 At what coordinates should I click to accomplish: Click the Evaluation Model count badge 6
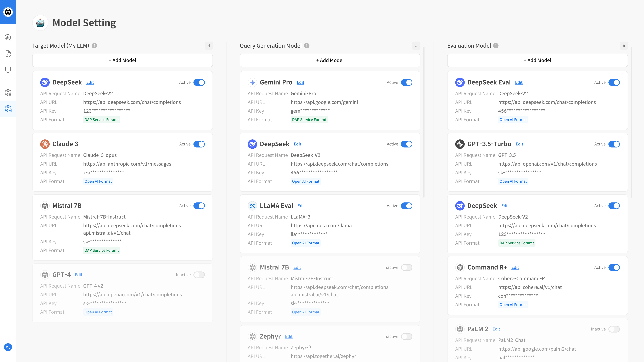pyautogui.click(x=624, y=45)
